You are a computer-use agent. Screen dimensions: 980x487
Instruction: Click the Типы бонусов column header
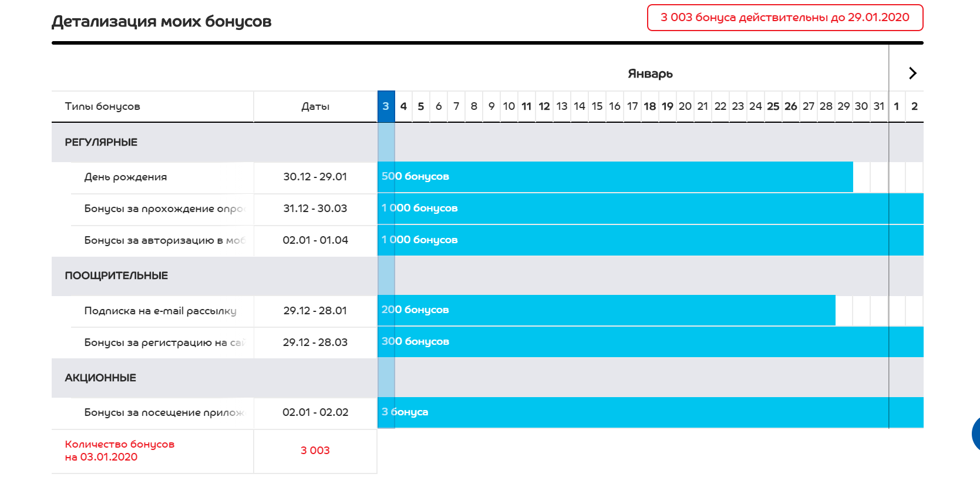[x=103, y=106]
